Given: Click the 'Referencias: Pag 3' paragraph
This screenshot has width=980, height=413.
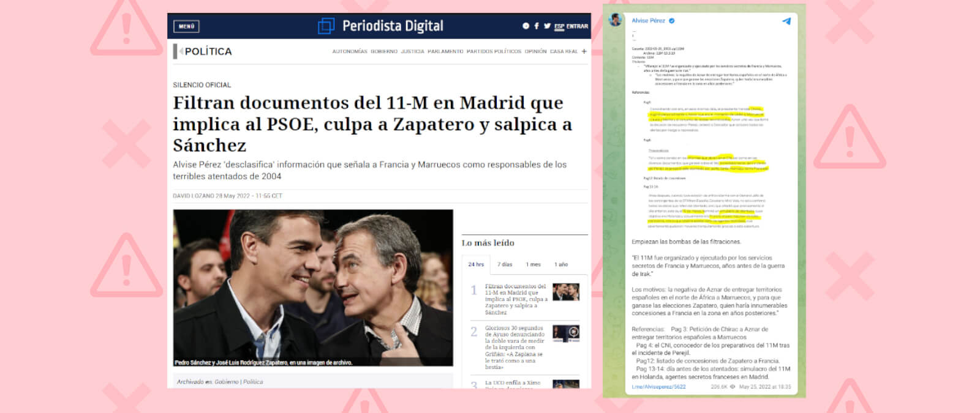Looking at the screenshot, I should [x=711, y=353].
